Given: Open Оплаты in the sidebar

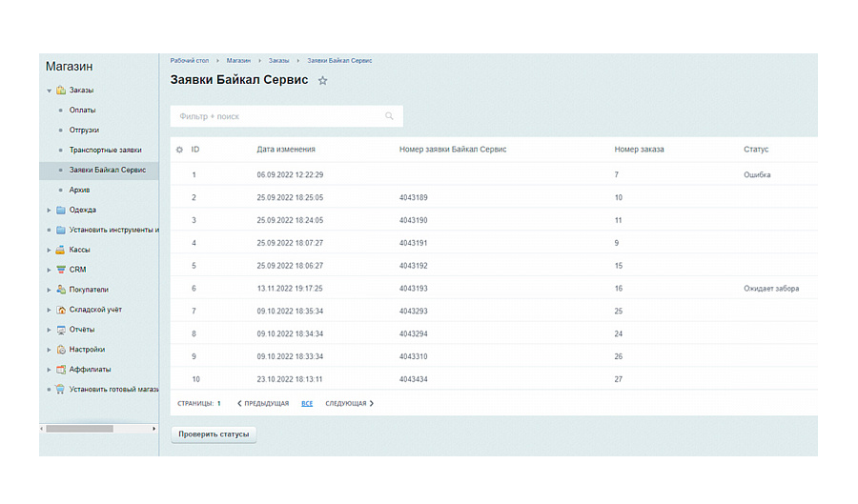Looking at the screenshot, I should [x=82, y=110].
